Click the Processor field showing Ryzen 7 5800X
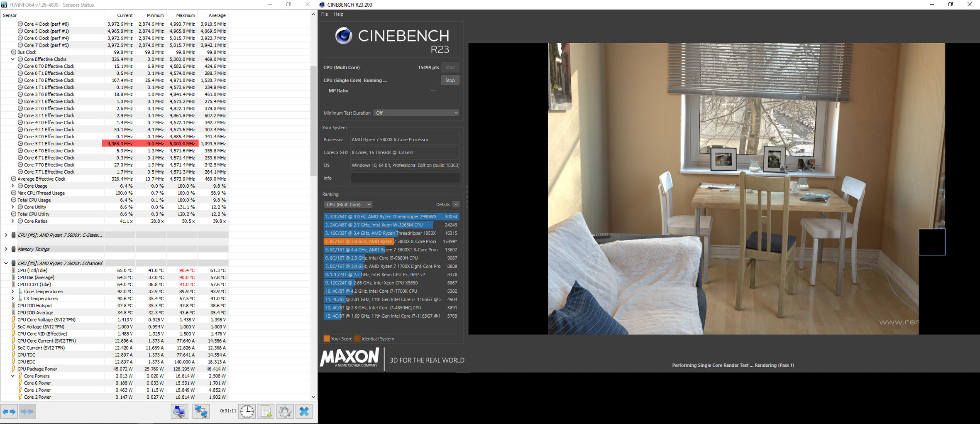This screenshot has height=424, width=980. point(405,140)
